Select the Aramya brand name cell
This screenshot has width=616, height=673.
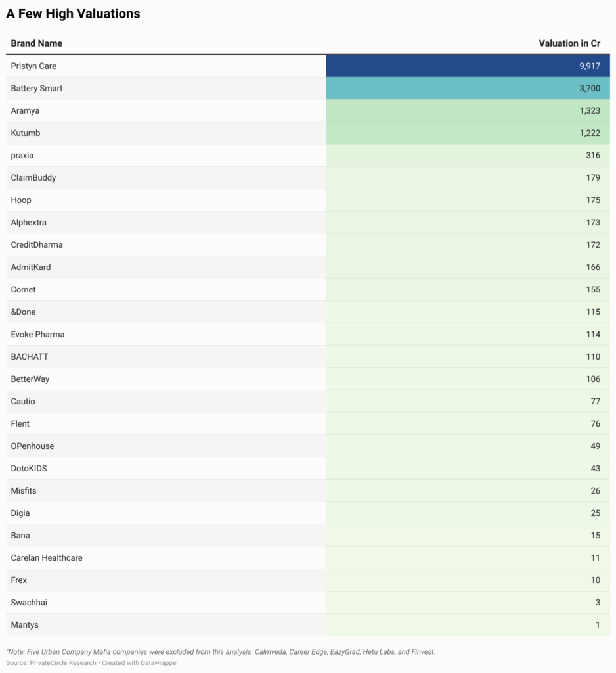pyautogui.click(x=25, y=110)
